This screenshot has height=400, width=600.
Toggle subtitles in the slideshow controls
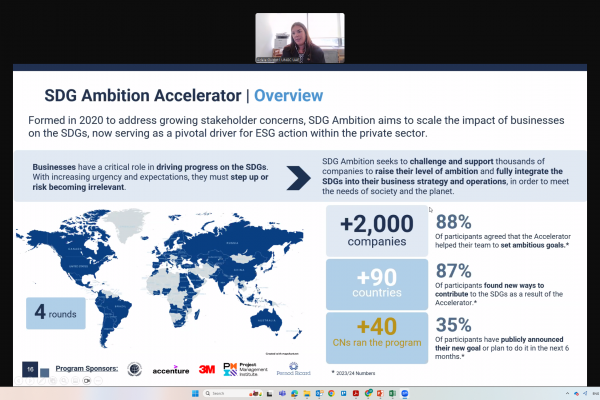click(x=75, y=380)
